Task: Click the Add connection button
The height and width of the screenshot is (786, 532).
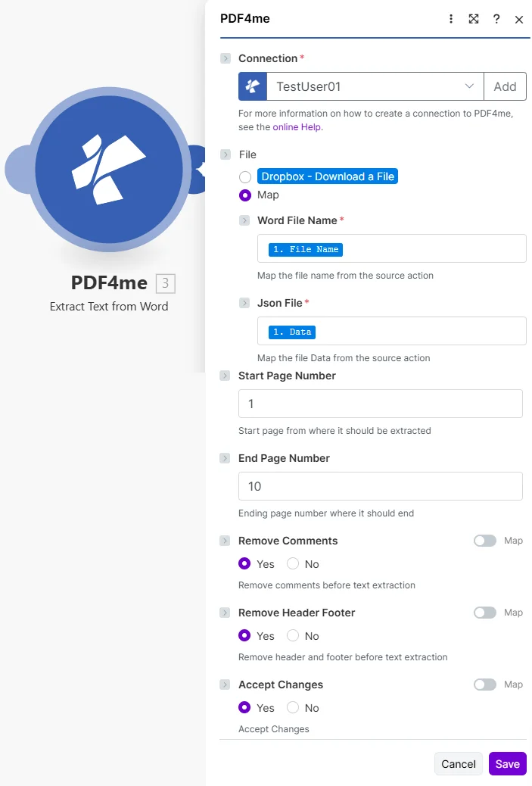Action: click(505, 87)
